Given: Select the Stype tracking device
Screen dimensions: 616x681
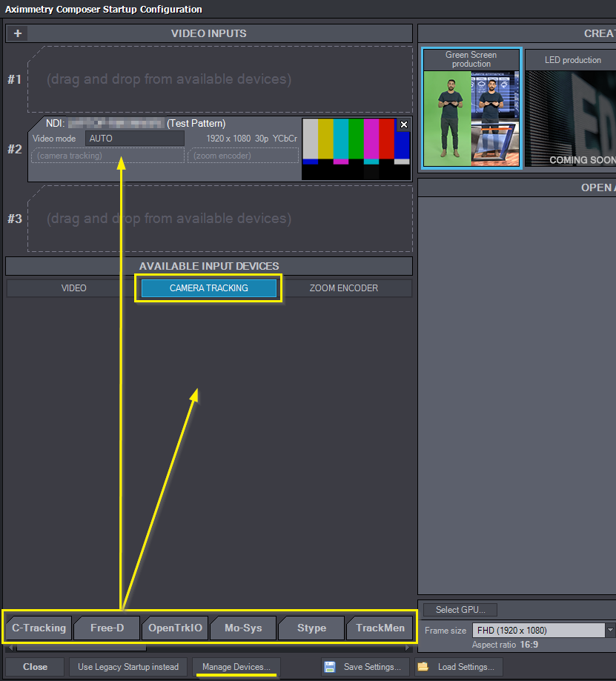Looking at the screenshot, I should pos(311,628).
